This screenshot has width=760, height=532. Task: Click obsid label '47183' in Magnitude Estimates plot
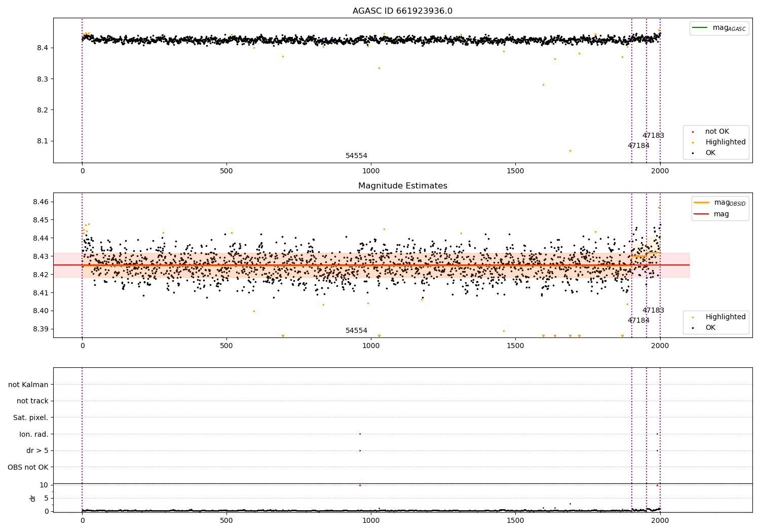[653, 311]
